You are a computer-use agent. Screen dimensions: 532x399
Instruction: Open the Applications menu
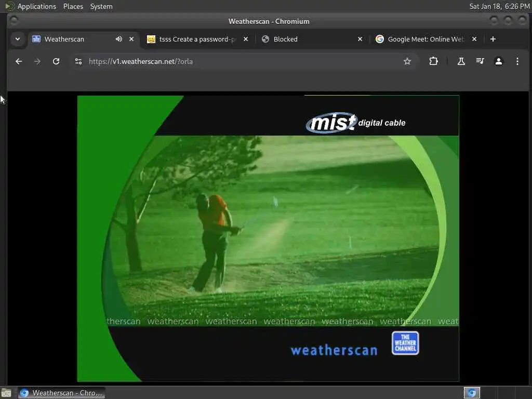click(x=37, y=6)
